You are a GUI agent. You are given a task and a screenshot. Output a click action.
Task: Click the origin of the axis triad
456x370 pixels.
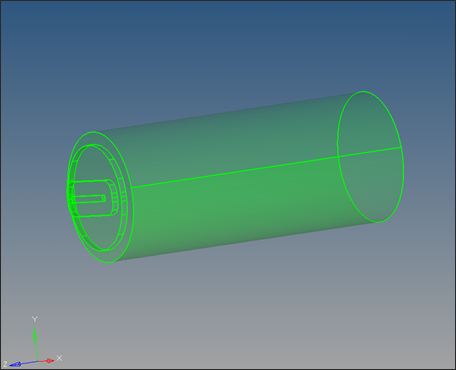tap(38, 361)
